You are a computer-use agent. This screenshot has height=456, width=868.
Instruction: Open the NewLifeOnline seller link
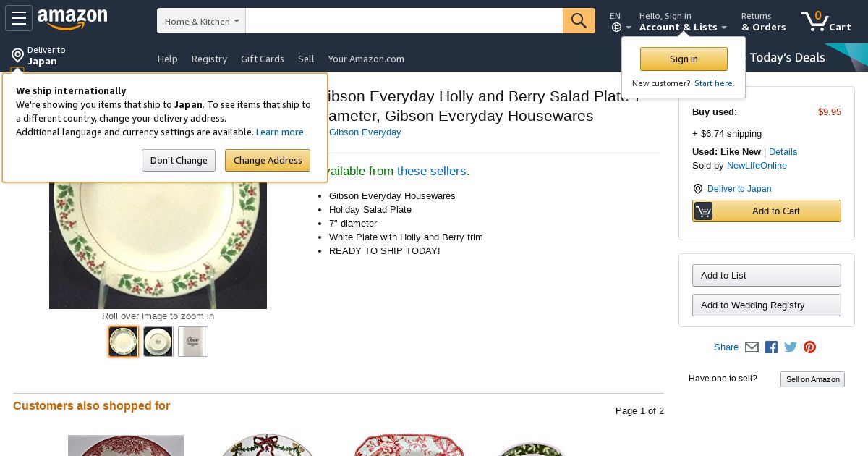(x=757, y=166)
